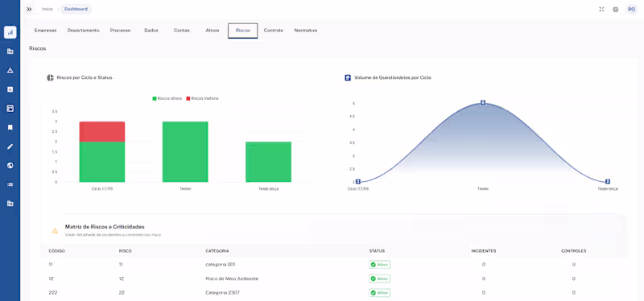The image size is (644, 301).
Task: Go to the Contas tab
Action: pyautogui.click(x=182, y=31)
